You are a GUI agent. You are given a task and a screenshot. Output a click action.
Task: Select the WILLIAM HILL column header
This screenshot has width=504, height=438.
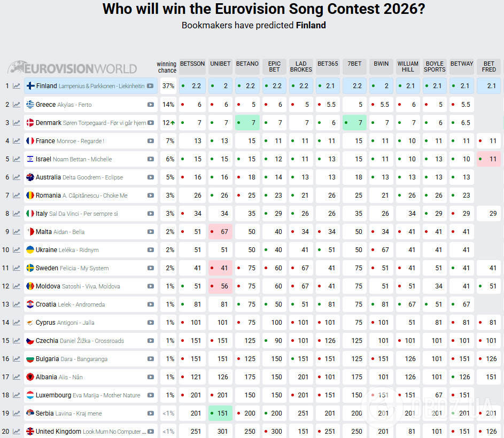(x=408, y=67)
